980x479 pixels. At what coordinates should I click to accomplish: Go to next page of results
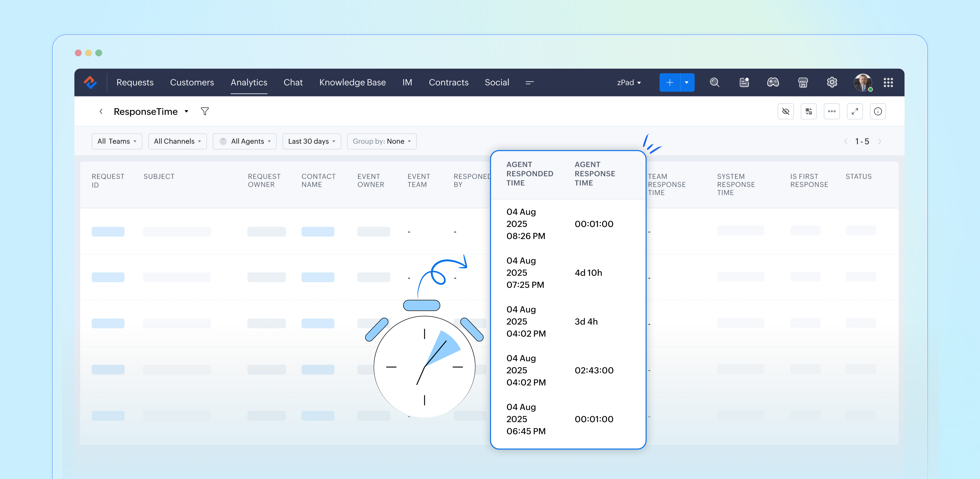coord(879,141)
